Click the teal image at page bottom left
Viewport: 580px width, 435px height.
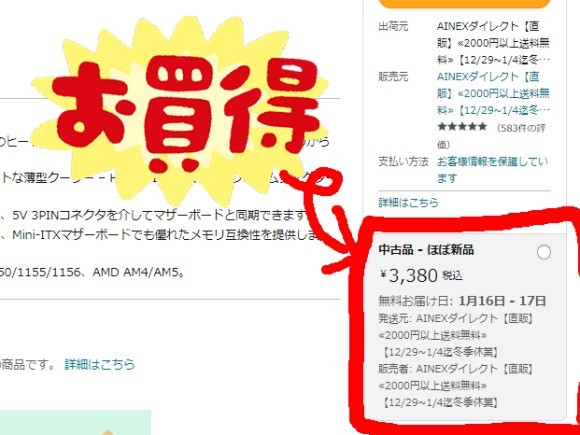(75, 422)
